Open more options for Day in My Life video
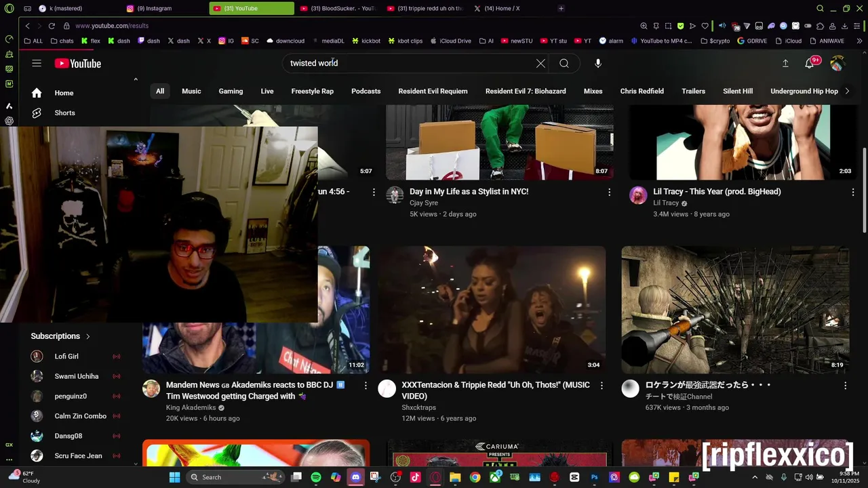Screen dimensions: 868x488 pyautogui.click(x=609, y=192)
